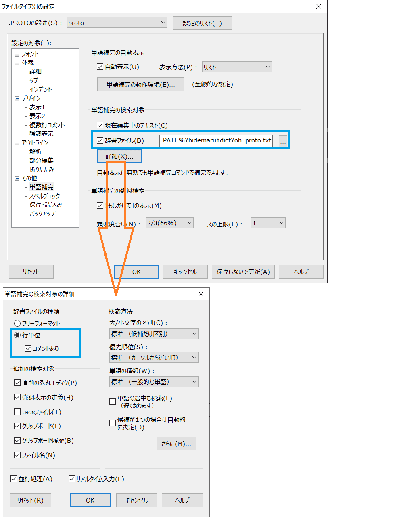Click the 保存しないで更新(A) button
Screen dimensions: 395x532
coord(243,272)
